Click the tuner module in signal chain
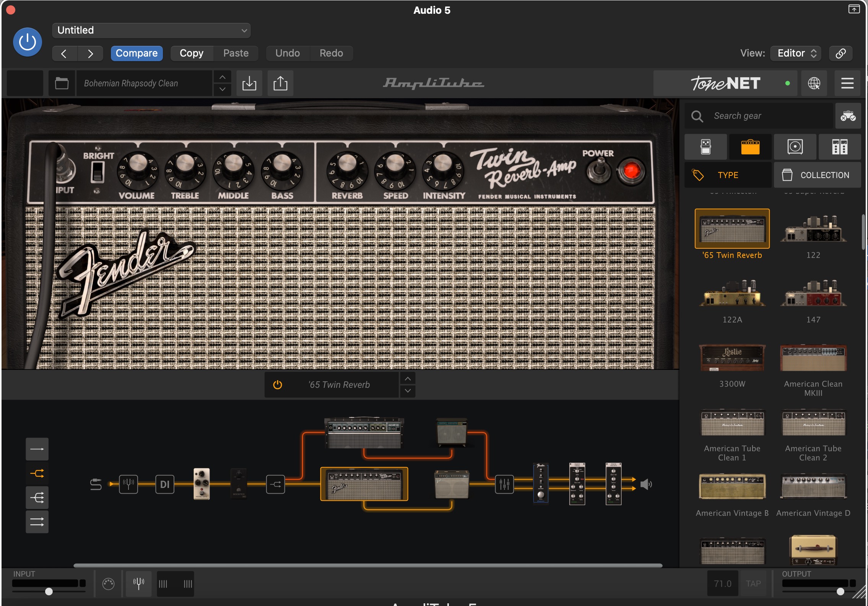Viewport: 868px width, 606px height. tap(128, 484)
